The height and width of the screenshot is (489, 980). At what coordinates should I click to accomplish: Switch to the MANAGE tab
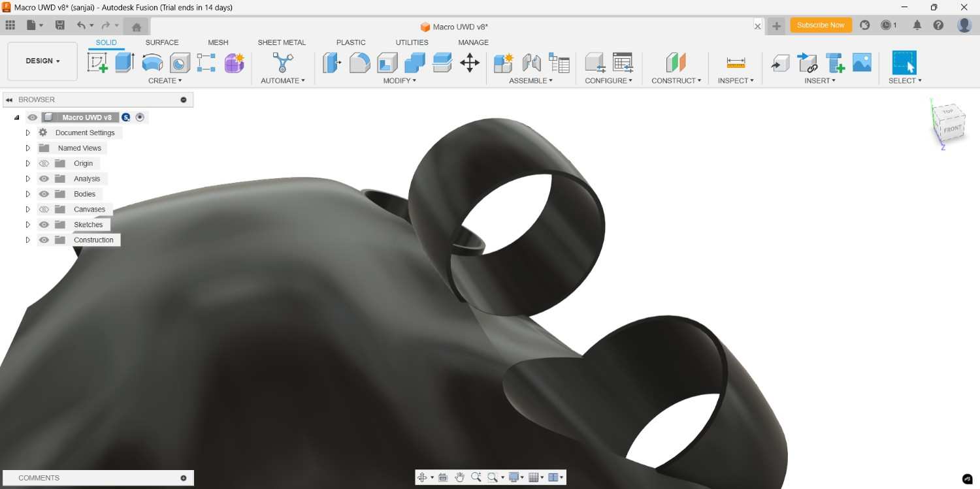tap(474, 42)
